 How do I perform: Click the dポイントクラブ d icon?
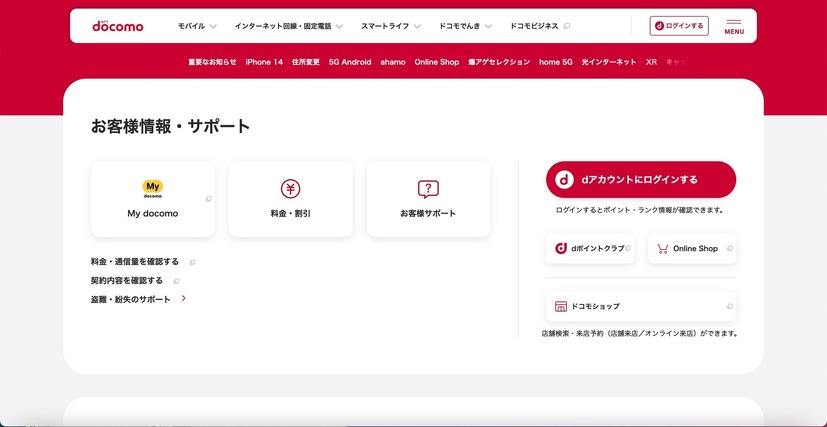562,248
